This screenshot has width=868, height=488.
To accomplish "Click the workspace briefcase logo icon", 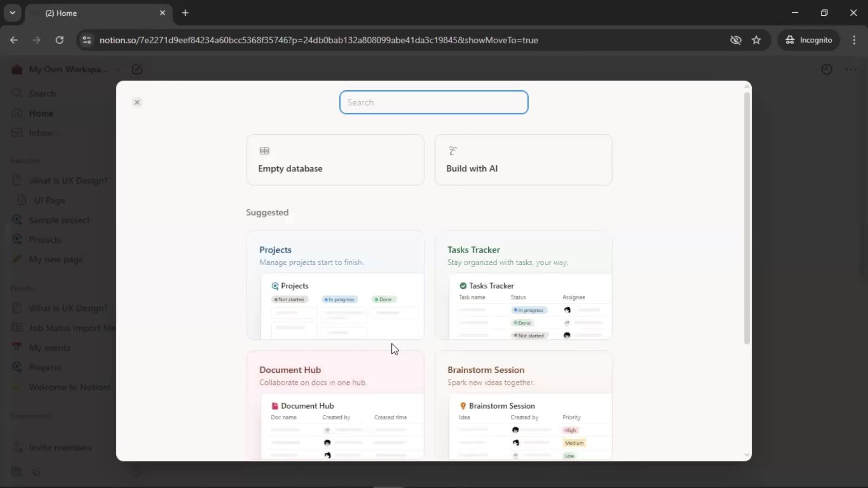I will coord(17,69).
